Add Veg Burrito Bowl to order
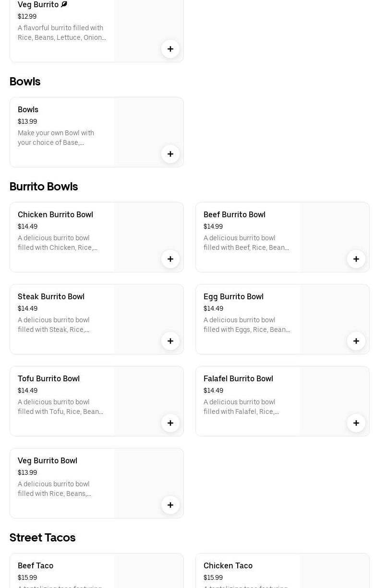The image size is (386, 588). pyautogui.click(x=170, y=505)
